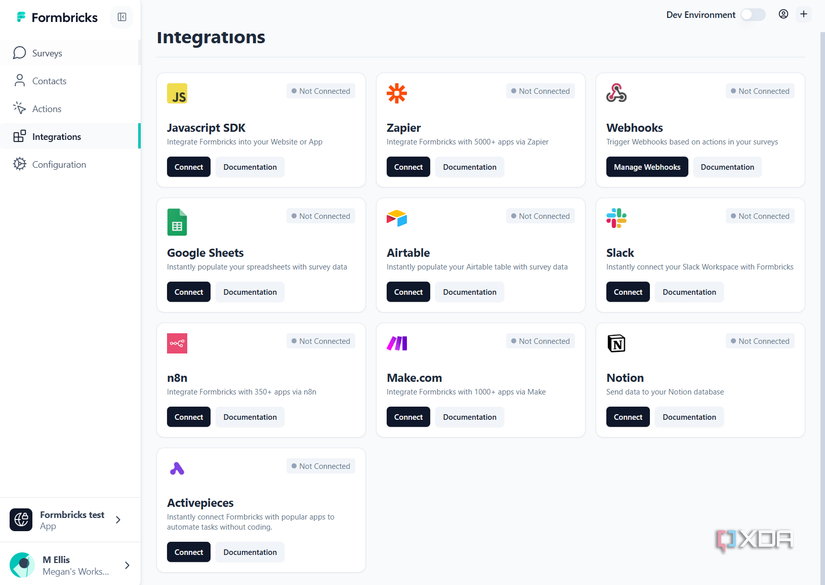Collapse the sidebar panel
Screen dimensions: 825x585
click(121, 17)
